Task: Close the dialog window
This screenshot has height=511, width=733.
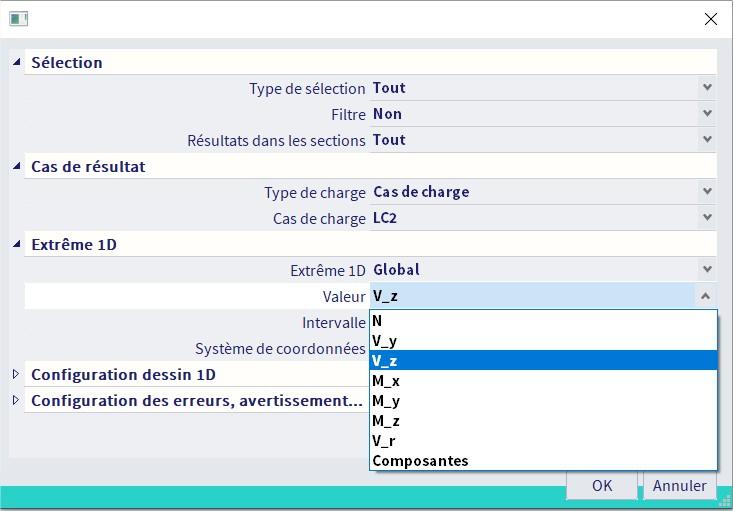Action: click(x=711, y=19)
